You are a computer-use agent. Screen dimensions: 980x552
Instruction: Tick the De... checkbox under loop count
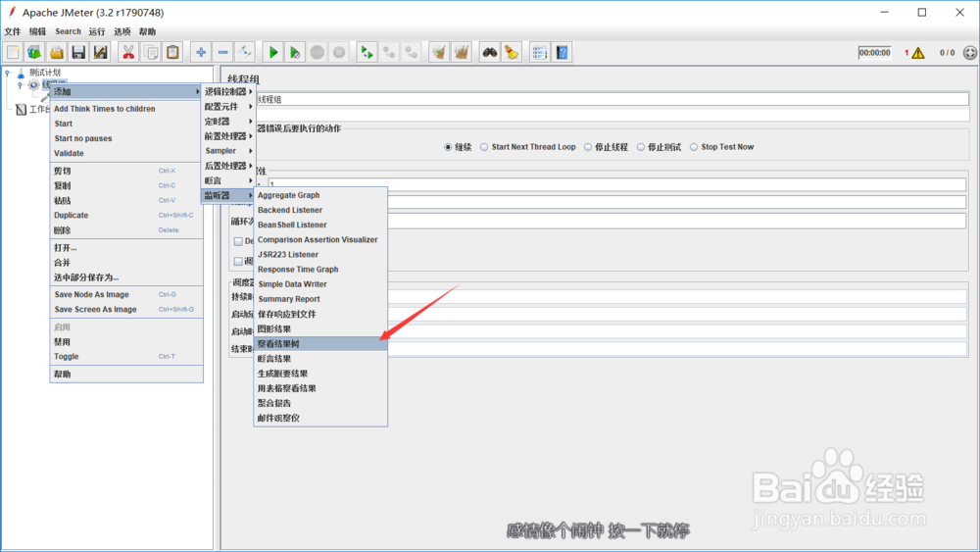click(238, 241)
